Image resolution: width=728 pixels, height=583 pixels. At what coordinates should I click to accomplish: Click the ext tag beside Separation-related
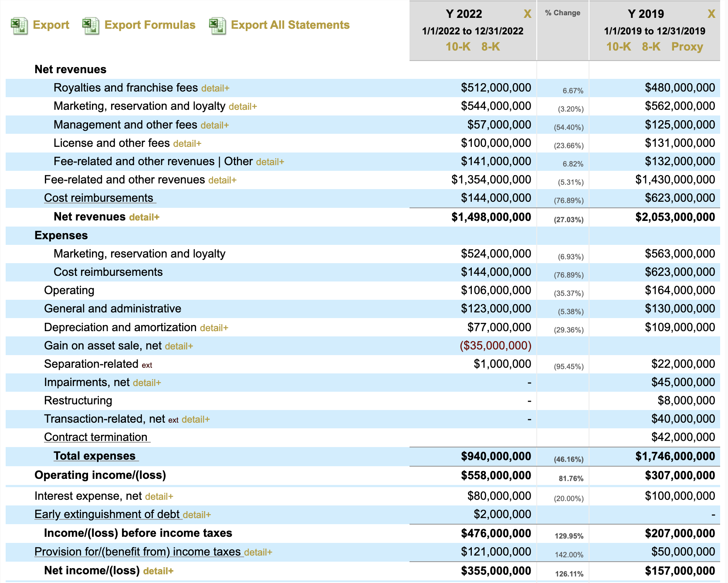pyautogui.click(x=147, y=365)
